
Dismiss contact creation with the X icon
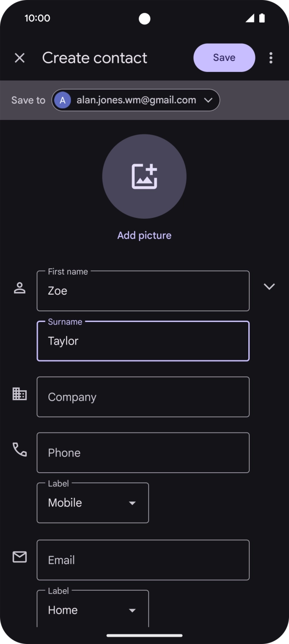[x=20, y=58]
